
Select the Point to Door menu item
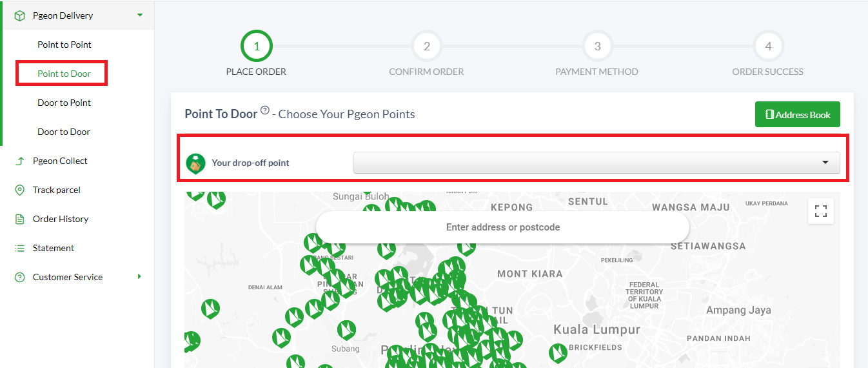tap(64, 74)
